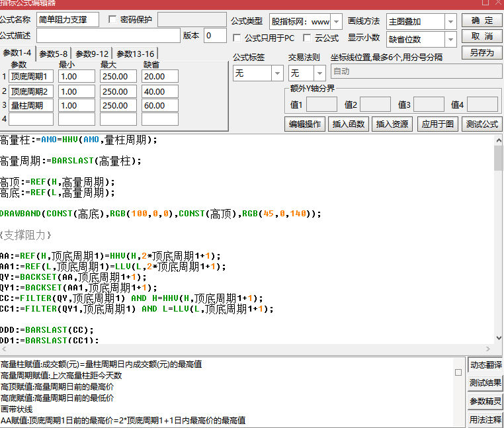Click the code editor's scroll-down arrow
The height and width of the screenshot is (428, 504).
tap(499, 338)
